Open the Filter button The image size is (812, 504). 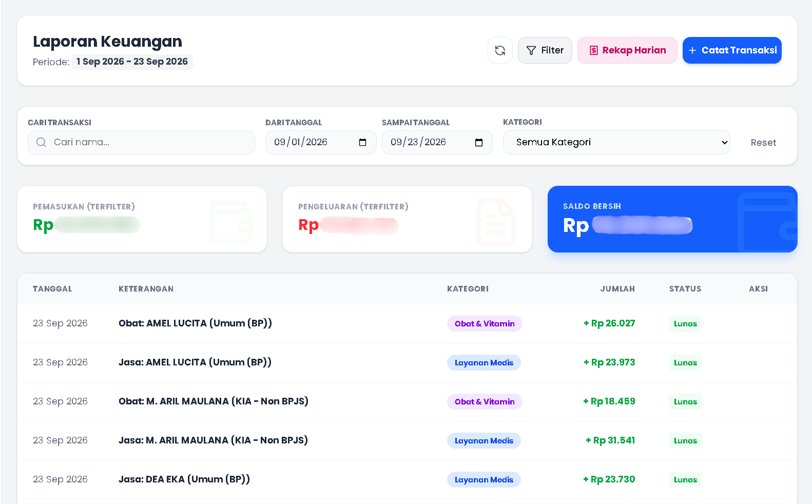(545, 50)
